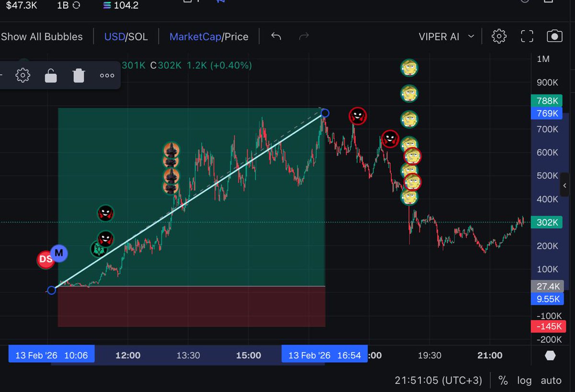Click the Show All Bubbles button
The image size is (575, 392).
click(x=42, y=36)
